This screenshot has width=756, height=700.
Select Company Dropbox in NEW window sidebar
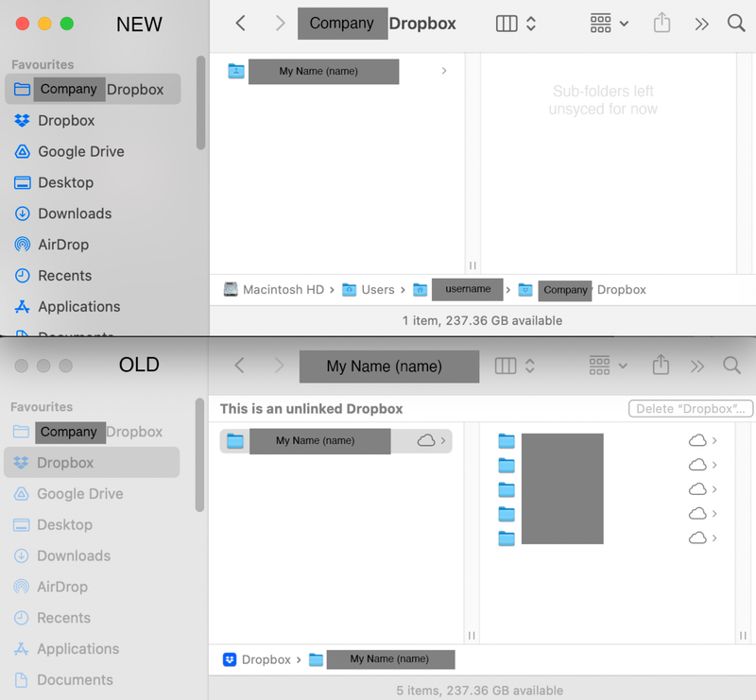click(93, 89)
